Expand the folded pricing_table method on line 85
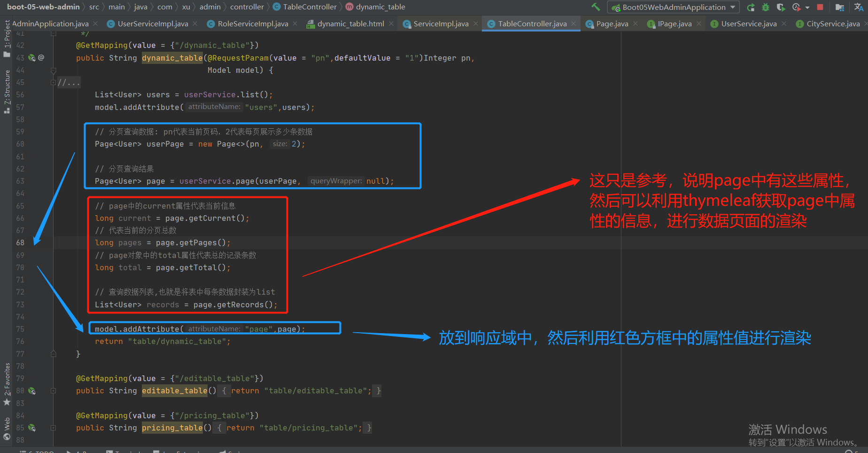 [53, 428]
